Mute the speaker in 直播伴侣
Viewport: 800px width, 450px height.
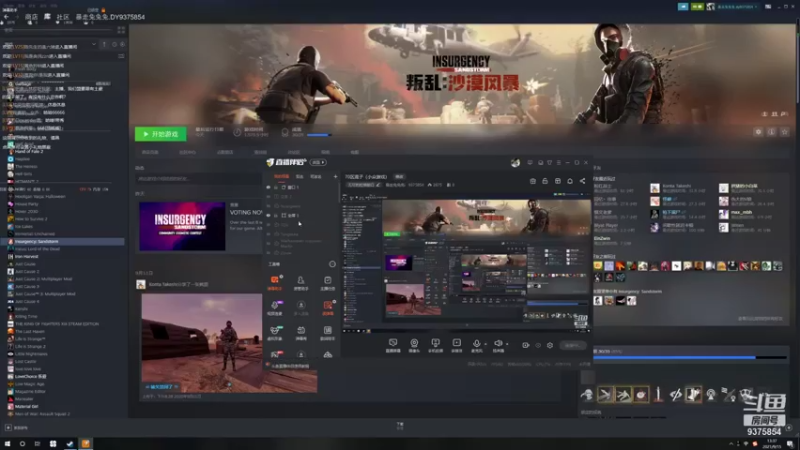point(498,344)
